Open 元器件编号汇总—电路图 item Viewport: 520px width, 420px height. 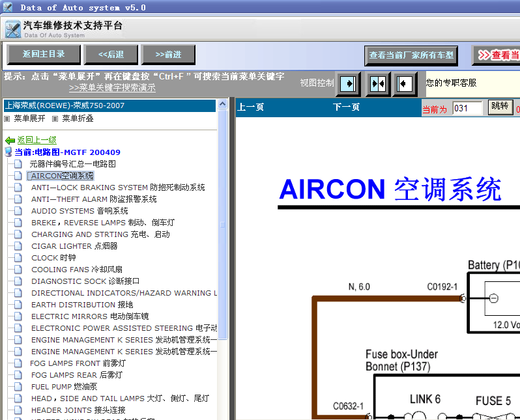[x=72, y=163]
